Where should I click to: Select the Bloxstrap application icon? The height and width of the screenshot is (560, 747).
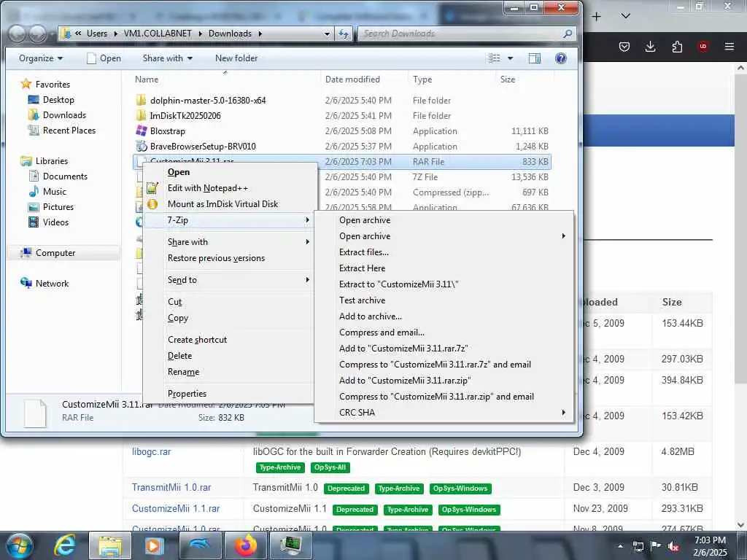pyautogui.click(x=141, y=131)
